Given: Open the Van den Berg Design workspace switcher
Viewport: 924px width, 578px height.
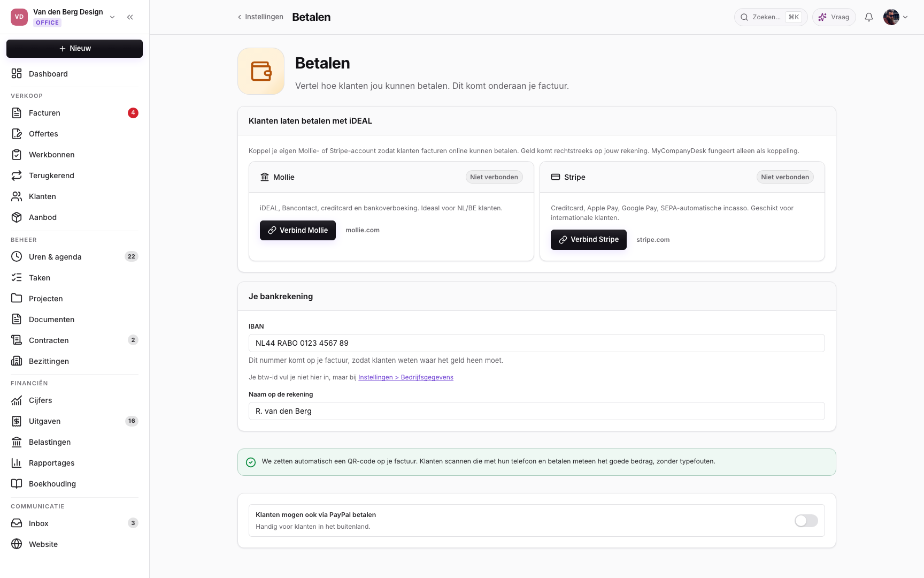Looking at the screenshot, I should 64,17.
